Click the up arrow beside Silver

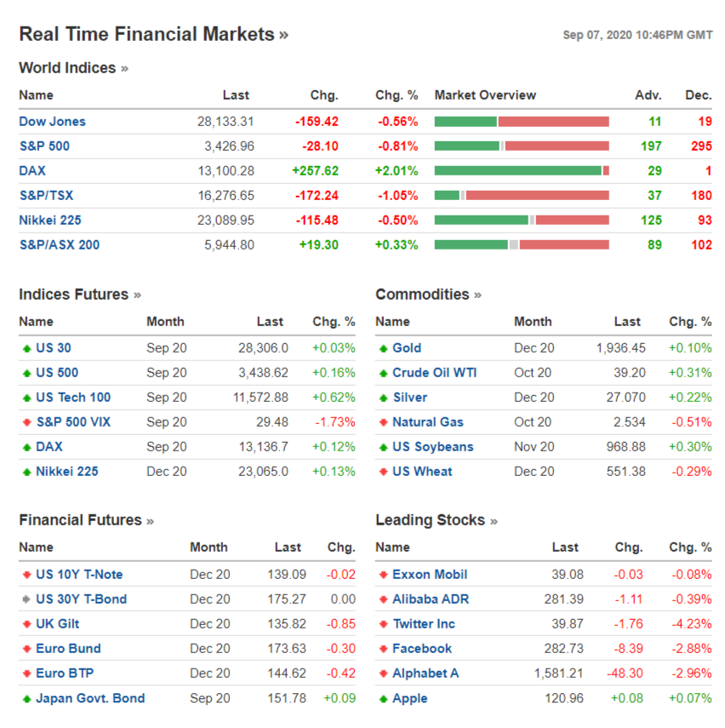point(384,398)
